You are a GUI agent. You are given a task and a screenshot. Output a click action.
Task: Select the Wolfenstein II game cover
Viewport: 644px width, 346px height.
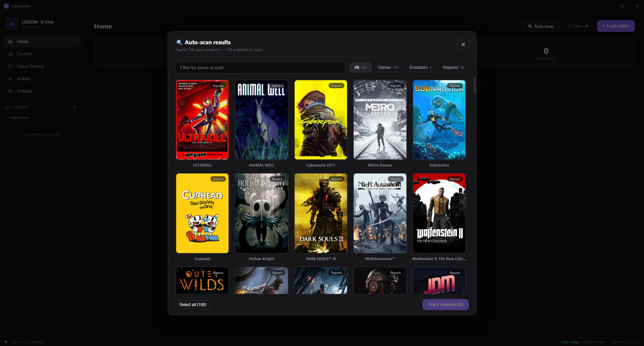click(439, 213)
